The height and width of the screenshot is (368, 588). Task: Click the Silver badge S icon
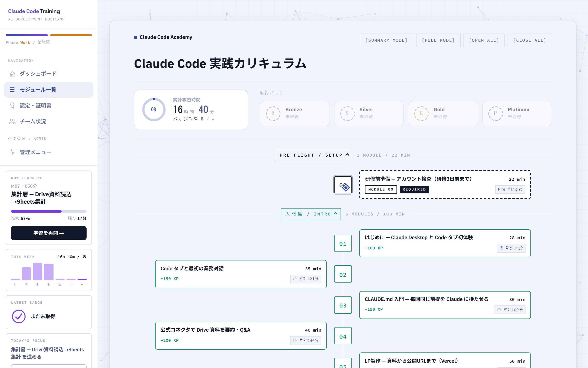click(x=347, y=113)
